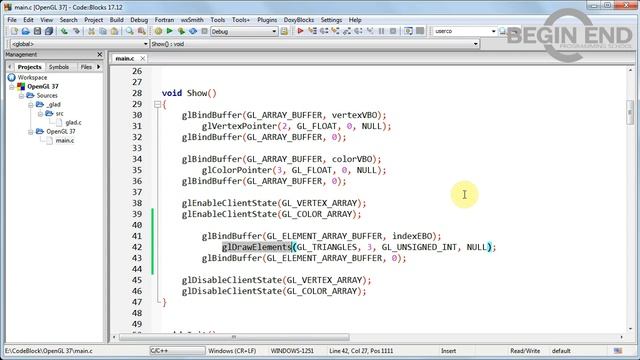Open the userco search text dropdown
Screen dimensions: 640x360
click(493, 31)
